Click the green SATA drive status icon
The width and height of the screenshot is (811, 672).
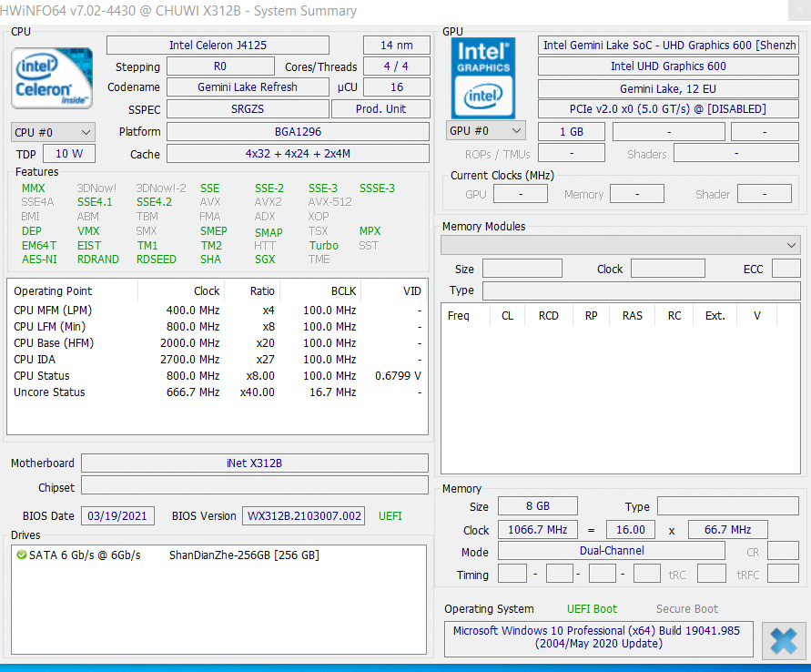21,555
